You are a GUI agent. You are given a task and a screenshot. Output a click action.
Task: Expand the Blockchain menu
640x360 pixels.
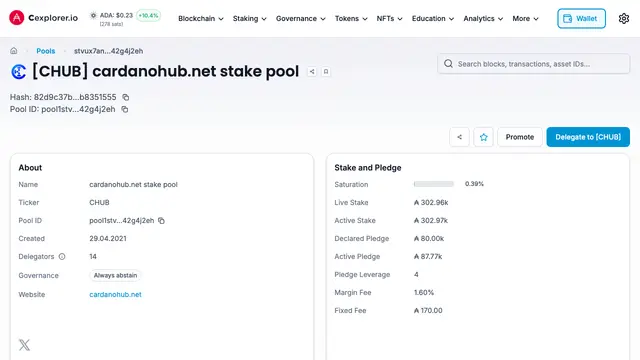[201, 18]
